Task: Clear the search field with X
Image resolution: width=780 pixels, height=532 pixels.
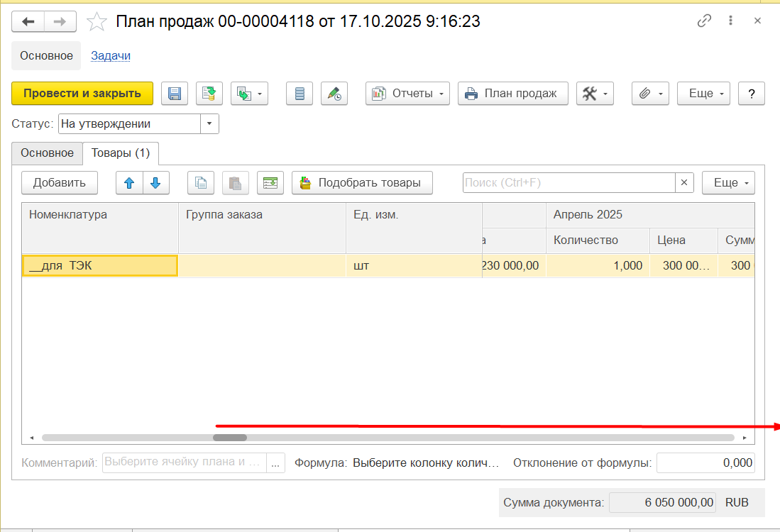Action: pos(684,182)
